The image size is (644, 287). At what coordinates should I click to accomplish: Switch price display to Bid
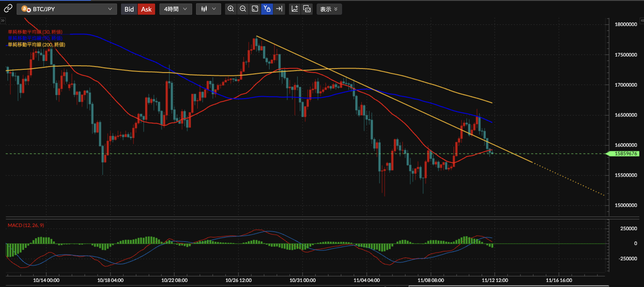[129, 9]
